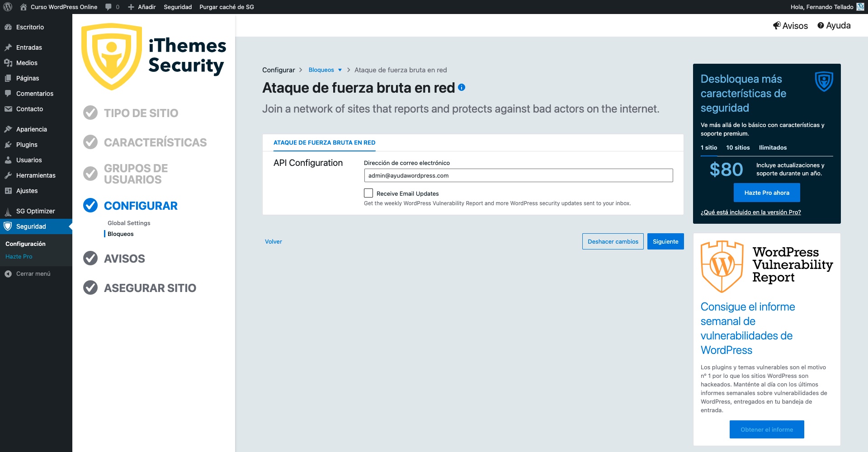This screenshot has height=452, width=868.
Task: Click the info icon beside page title
Action: [462, 87]
